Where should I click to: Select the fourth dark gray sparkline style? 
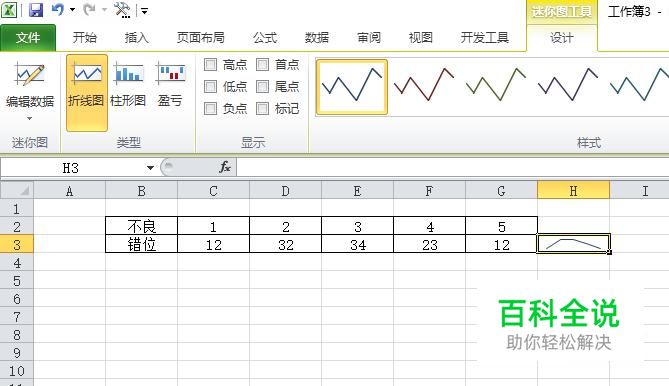pyautogui.click(x=568, y=87)
